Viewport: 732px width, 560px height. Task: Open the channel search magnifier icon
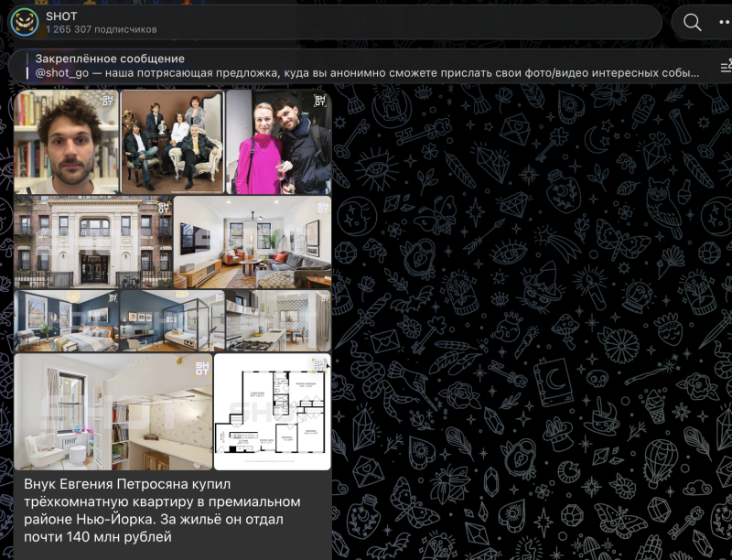[692, 22]
